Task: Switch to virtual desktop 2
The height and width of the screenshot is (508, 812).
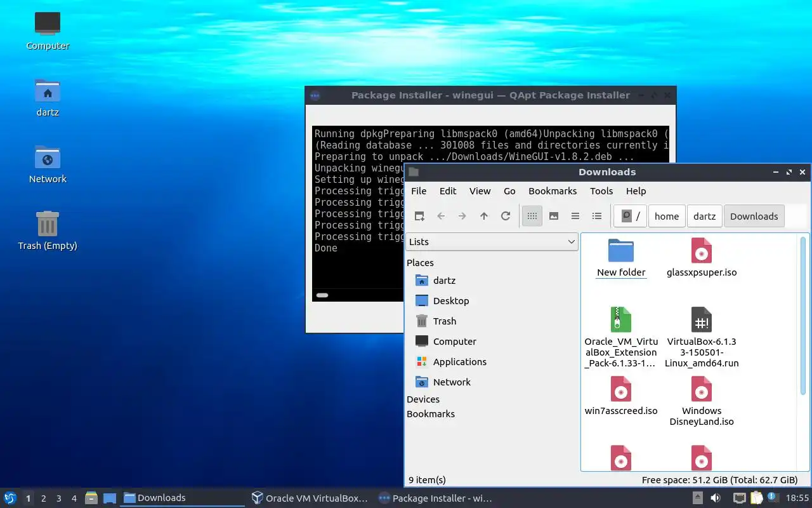Action: point(43,498)
